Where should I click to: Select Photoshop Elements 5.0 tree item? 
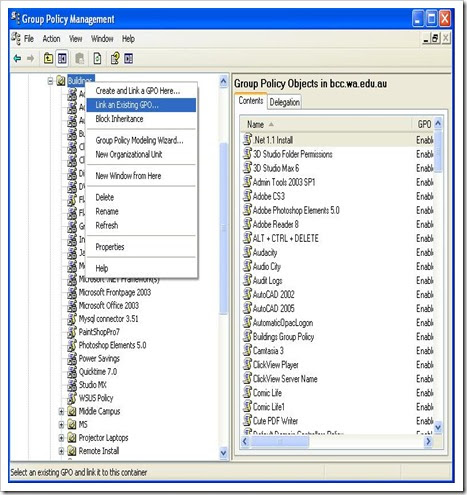pos(112,345)
